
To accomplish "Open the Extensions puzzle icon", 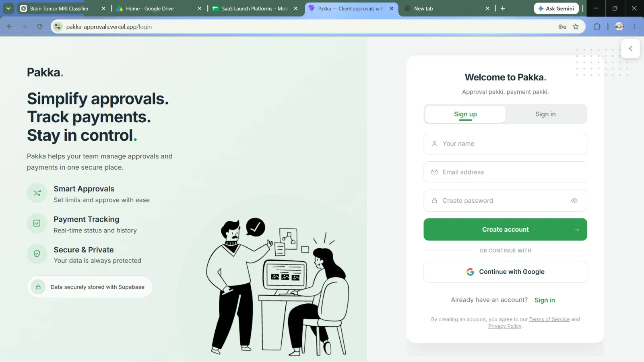I will pyautogui.click(x=597, y=27).
